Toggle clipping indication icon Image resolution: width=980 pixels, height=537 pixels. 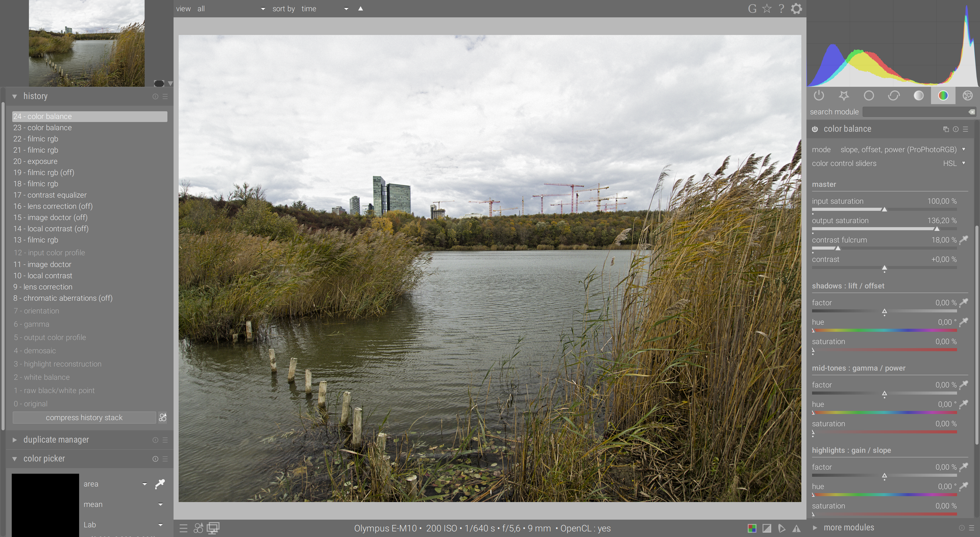click(767, 528)
